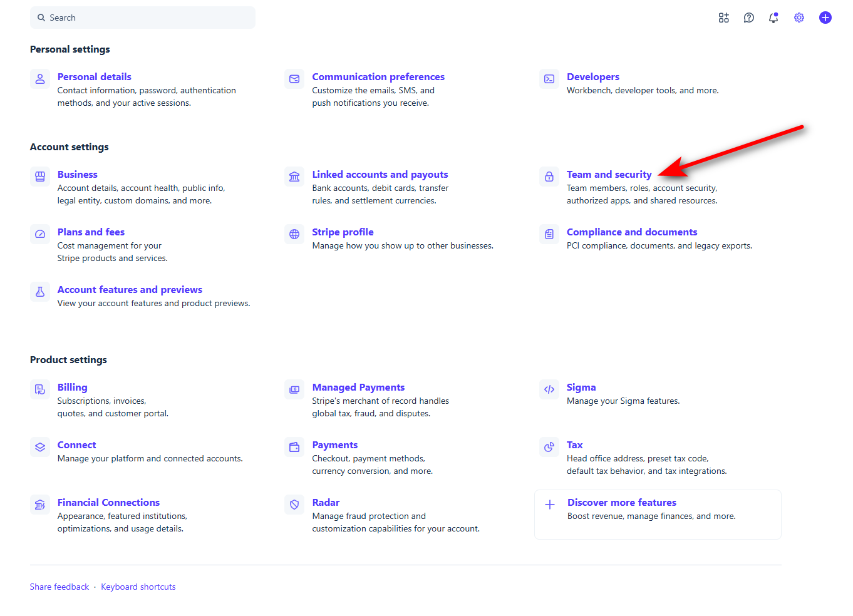Click the Team and security lock icon
This screenshot has height=616, width=853.
coord(549,177)
